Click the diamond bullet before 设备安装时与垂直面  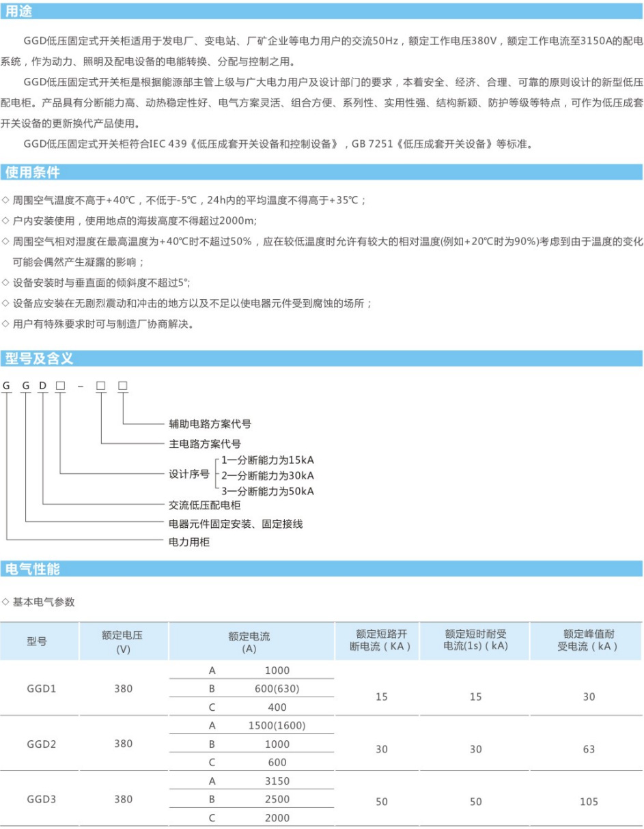(x=5, y=282)
